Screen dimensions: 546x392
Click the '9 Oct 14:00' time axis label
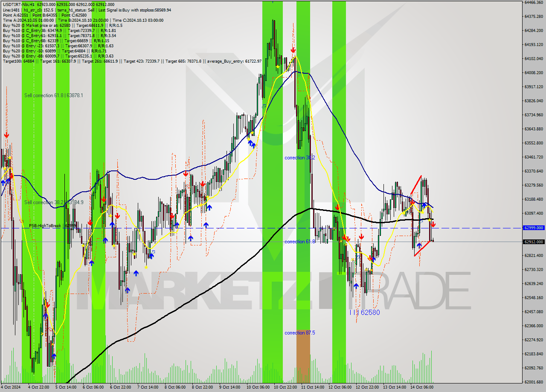pyautogui.click(x=229, y=387)
